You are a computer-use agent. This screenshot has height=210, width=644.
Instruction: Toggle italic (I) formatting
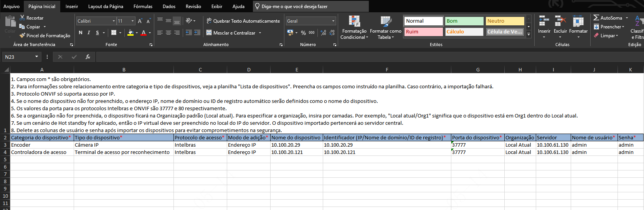click(x=89, y=33)
